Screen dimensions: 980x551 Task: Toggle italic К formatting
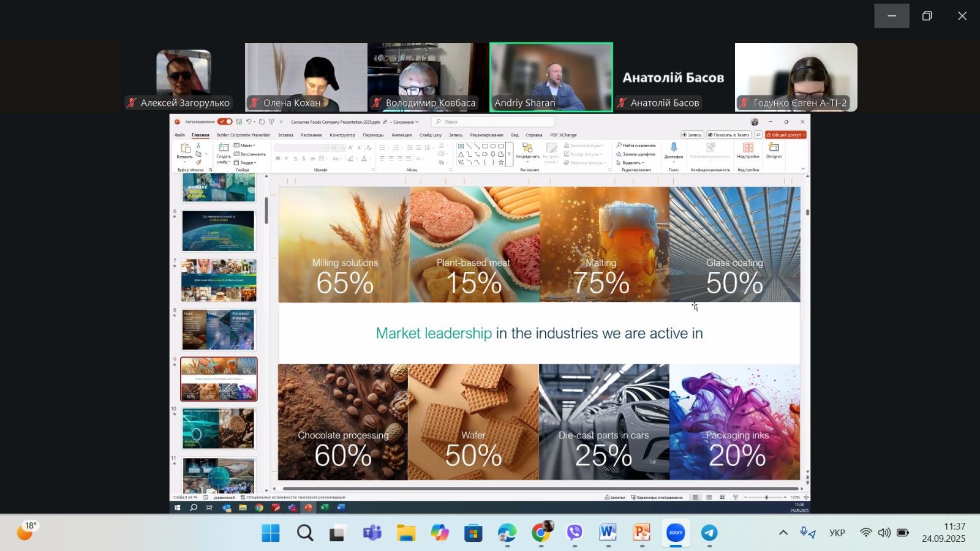click(286, 159)
